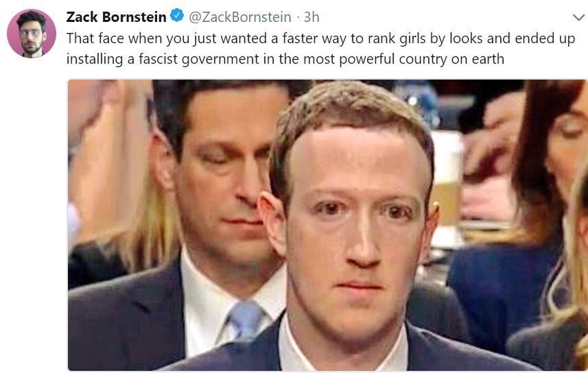Click the tweet line starting "That face when"
Image resolution: width=588 pixels, height=386 pixels.
(320, 38)
